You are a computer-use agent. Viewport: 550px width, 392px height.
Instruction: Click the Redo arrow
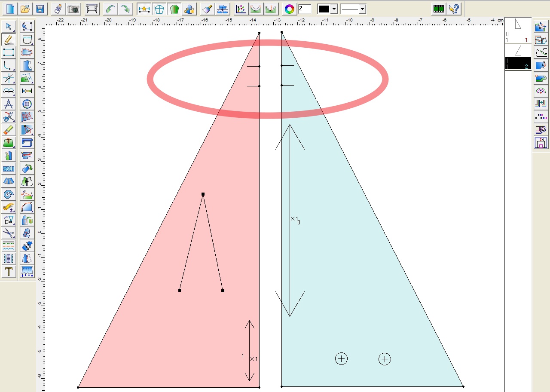[x=125, y=9]
